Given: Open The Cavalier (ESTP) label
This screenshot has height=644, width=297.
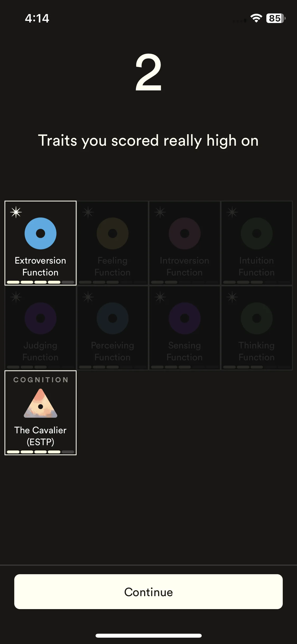Looking at the screenshot, I should pyautogui.click(x=40, y=436).
